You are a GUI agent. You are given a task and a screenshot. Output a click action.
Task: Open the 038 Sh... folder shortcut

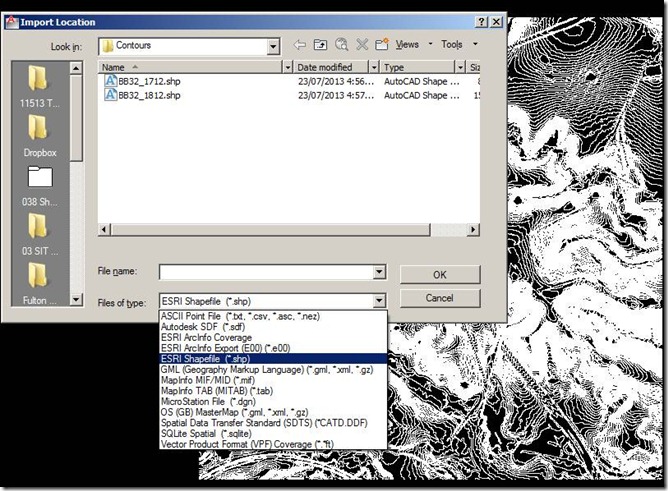[40, 186]
